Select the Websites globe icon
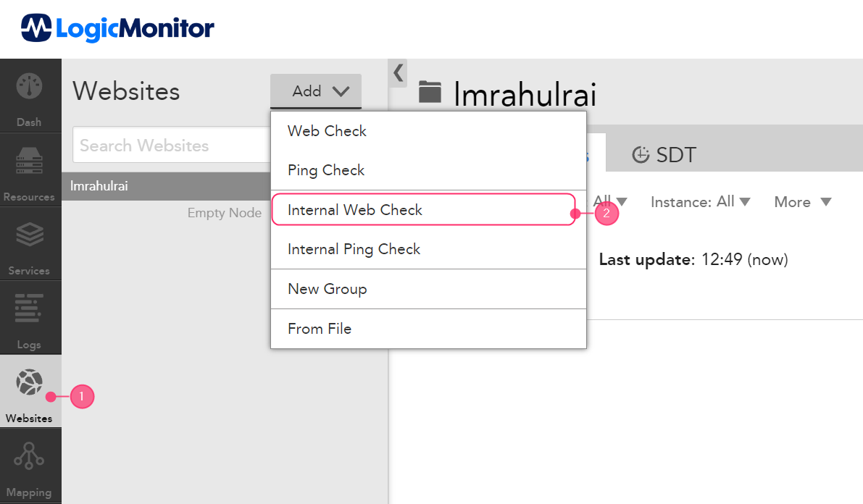Image resolution: width=863 pixels, height=504 pixels. (x=30, y=383)
